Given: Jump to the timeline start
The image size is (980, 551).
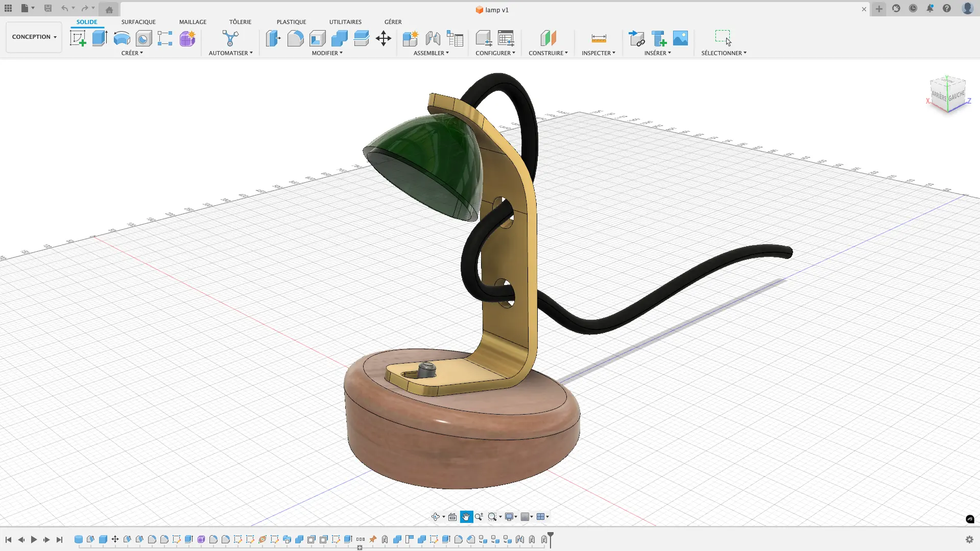Looking at the screenshot, I should click(x=9, y=540).
